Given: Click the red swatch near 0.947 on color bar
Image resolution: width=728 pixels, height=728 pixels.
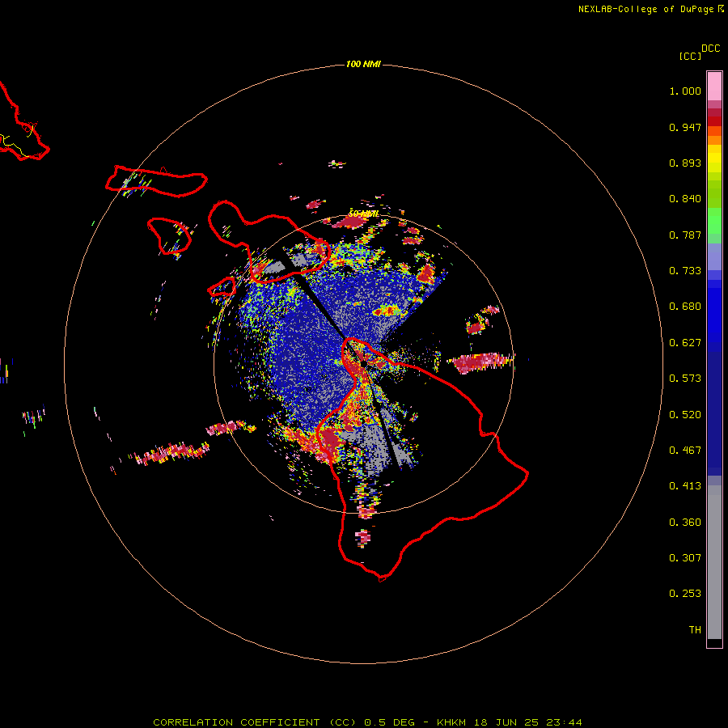Looking at the screenshot, I should pos(714,121).
